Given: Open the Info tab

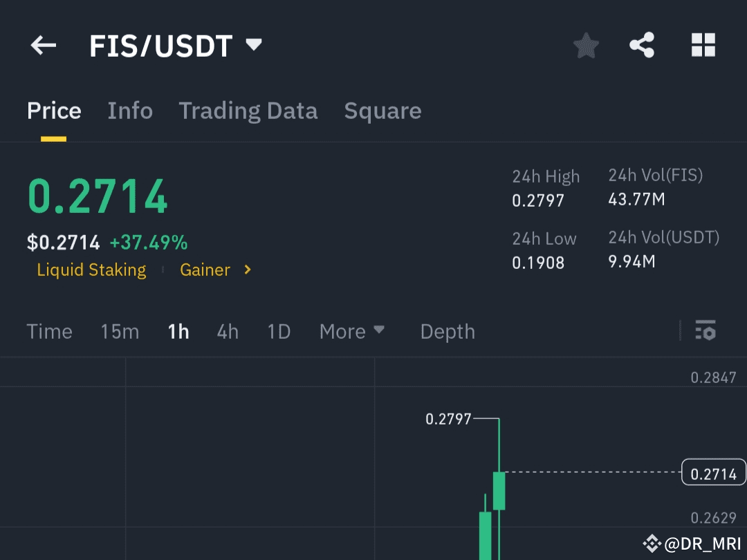Looking at the screenshot, I should click(x=130, y=111).
